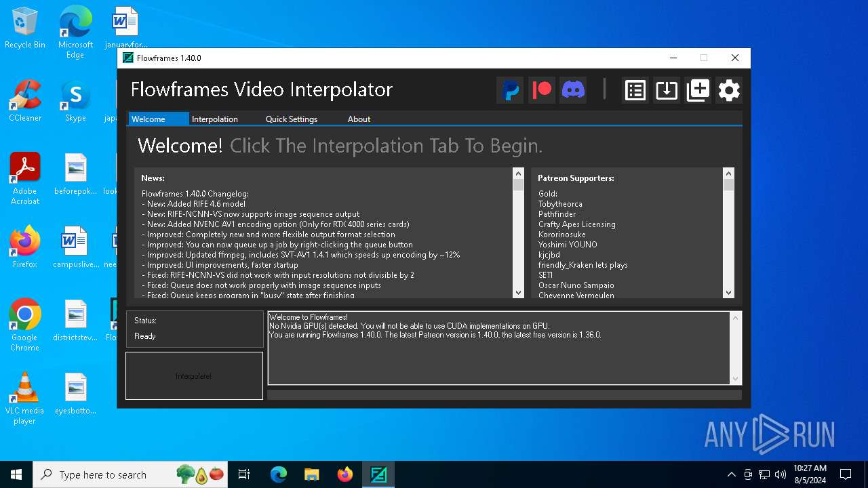868x488 pixels.
Task: Click the Interpolate! button
Action: click(x=194, y=375)
